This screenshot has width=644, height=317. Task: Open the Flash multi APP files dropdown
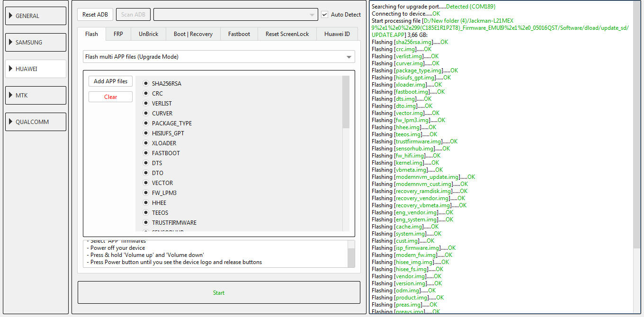coord(219,57)
